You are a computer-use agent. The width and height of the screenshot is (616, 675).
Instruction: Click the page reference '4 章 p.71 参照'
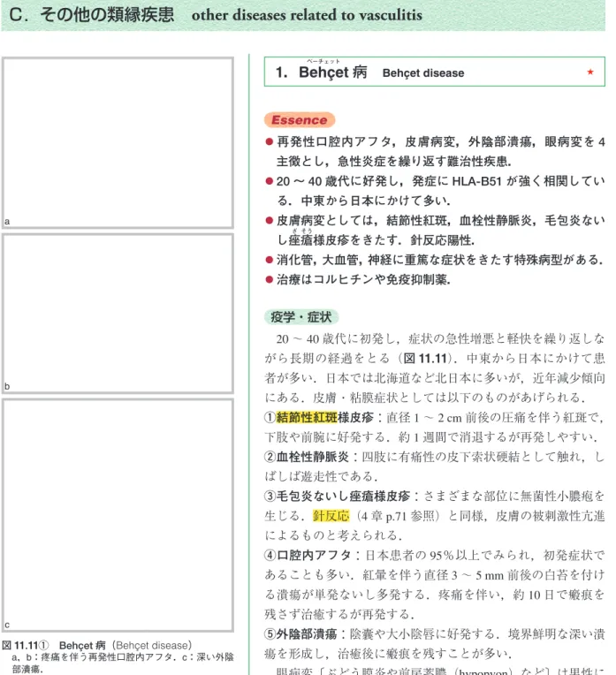coord(398,516)
